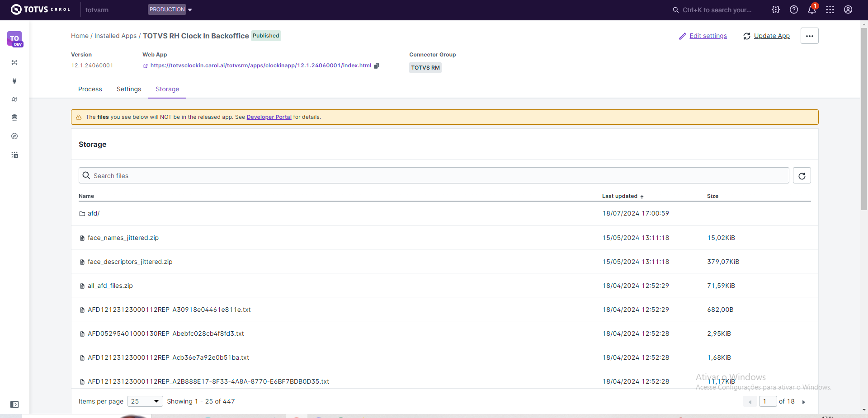Click AFD05295401000130REP_Abebfc028cb4f8fd3.txt file
This screenshot has width=868, height=418.
click(166, 333)
